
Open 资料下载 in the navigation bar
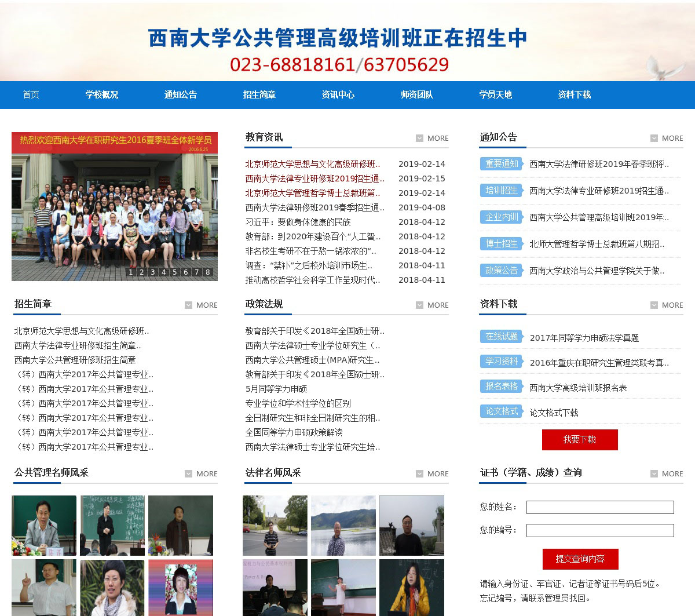point(575,94)
